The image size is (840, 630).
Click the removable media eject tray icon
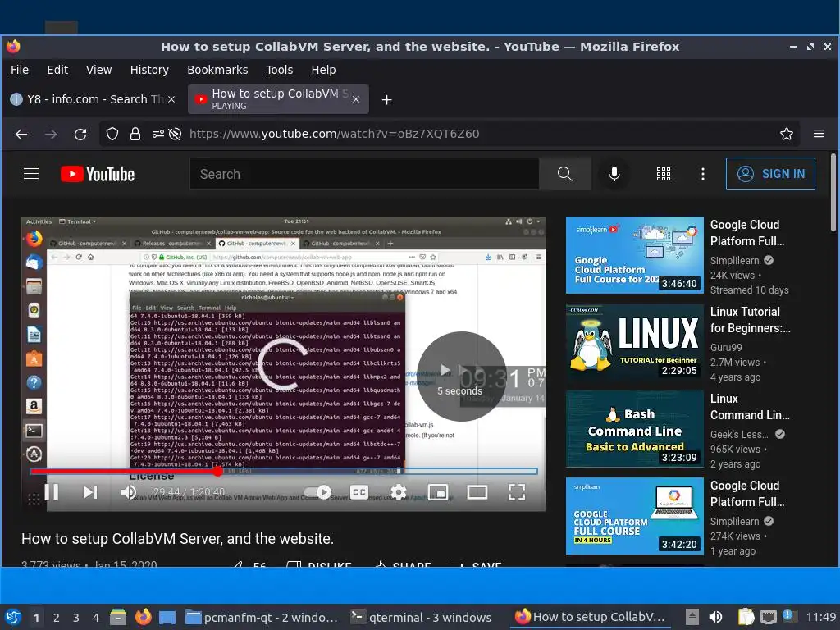tap(692, 617)
